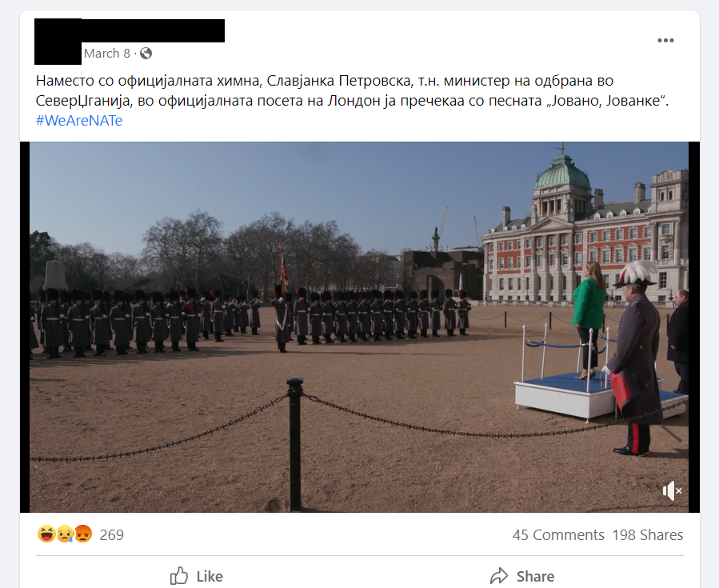Image resolution: width=719 pixels, height=588 pixels.
Task: Click the March 8 post date
Action: (x=107, y=54)
